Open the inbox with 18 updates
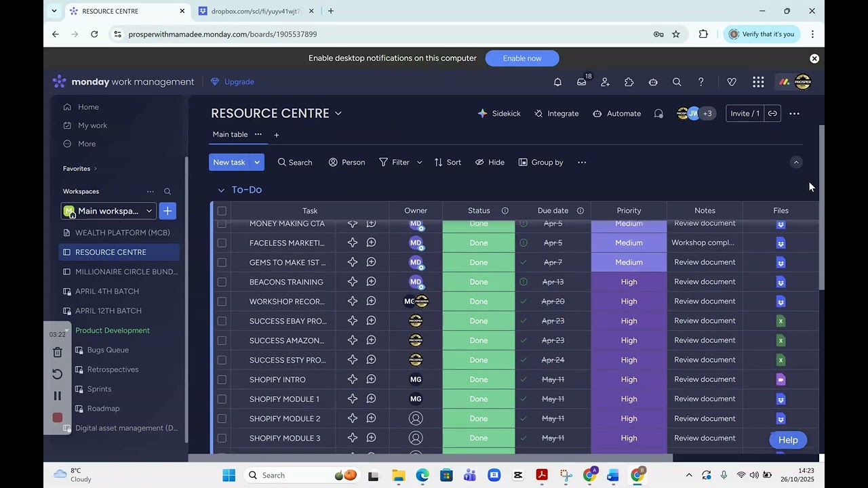 [582, 82]
